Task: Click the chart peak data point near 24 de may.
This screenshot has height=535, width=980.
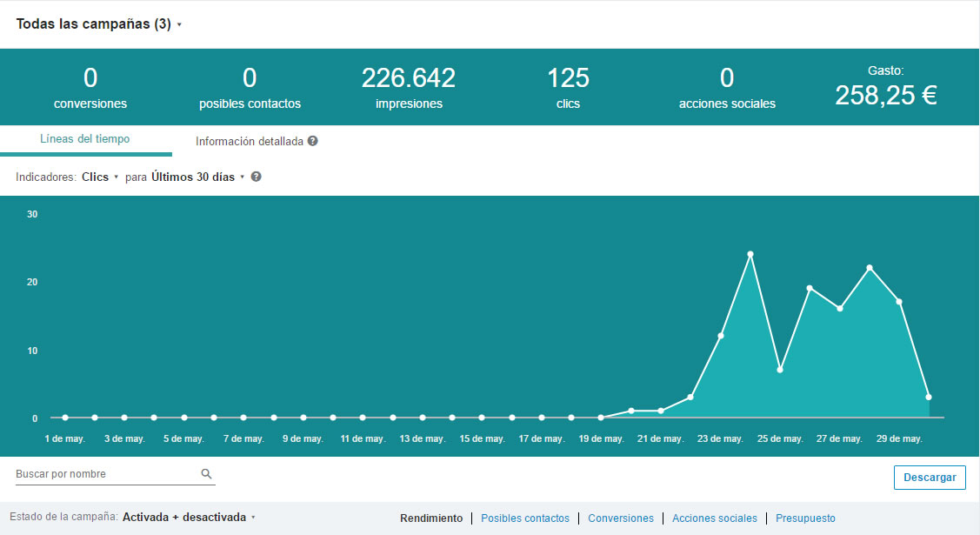Action: (x=750, y=254)
